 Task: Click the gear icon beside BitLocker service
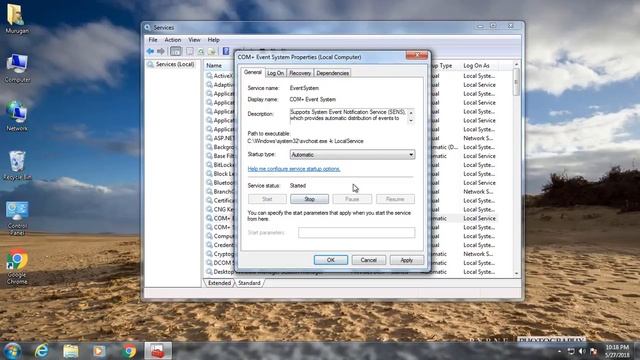(x=209, y=164)
